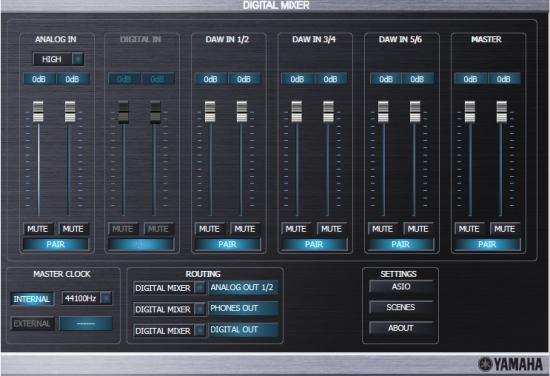550x376 pixels.
Task: Mute the left ANALOG IN channel
Action: [38, 229]
